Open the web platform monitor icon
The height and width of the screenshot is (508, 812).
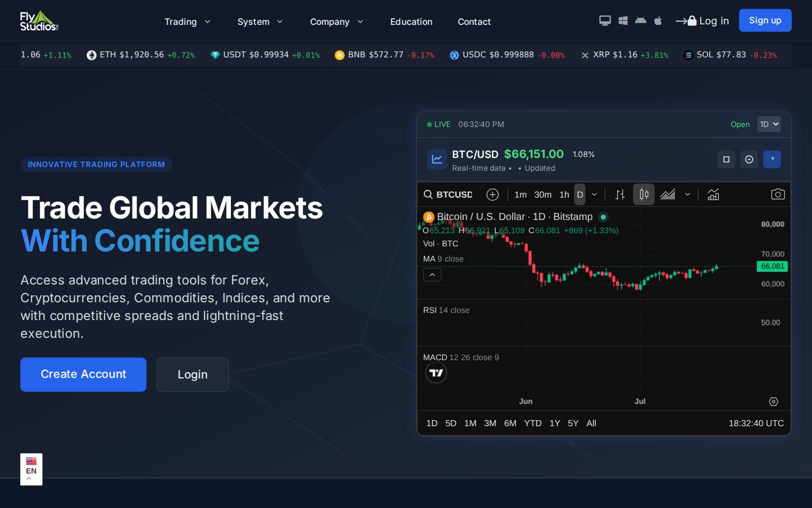pyautogui.click(x=605, y=21)
